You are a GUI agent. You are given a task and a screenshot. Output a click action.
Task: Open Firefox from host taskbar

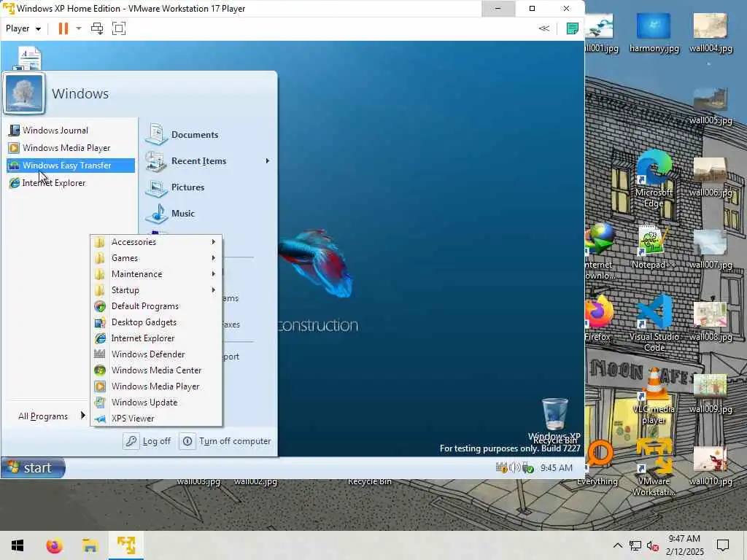(x=54, y=545)
